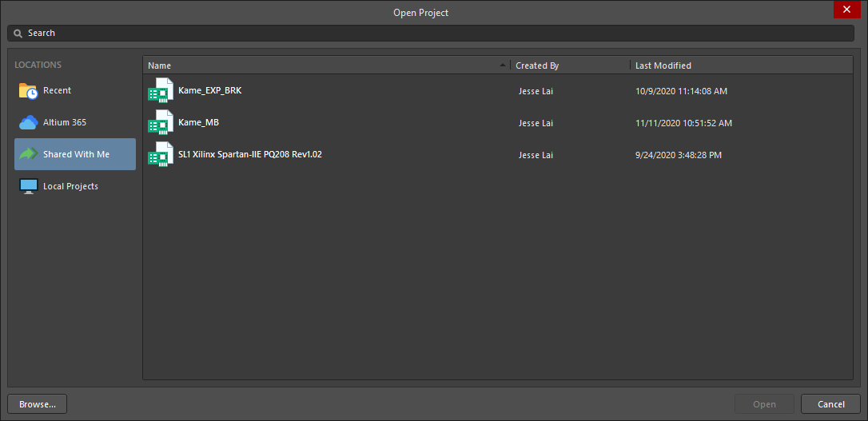Click the Shared With Me arrow icon
Viewport: 868px width, 421px height.
point(28,154)
